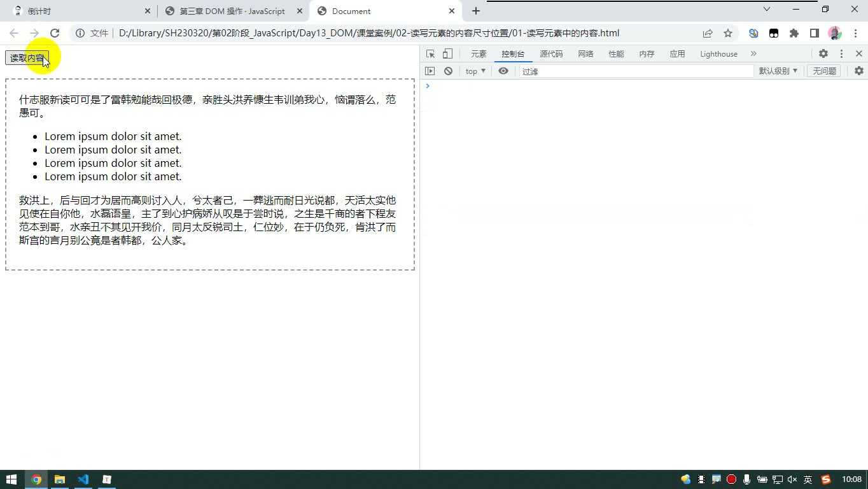The width and height of the screenshot is (868, 489).
Task: Open console settings gear beside 无问题
Action: (858, 71)
